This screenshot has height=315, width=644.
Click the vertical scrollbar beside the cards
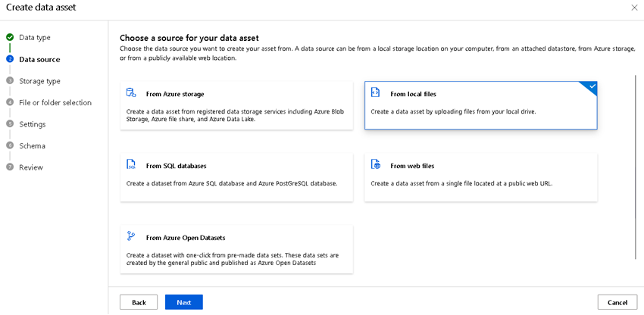(x=636, y=167)
